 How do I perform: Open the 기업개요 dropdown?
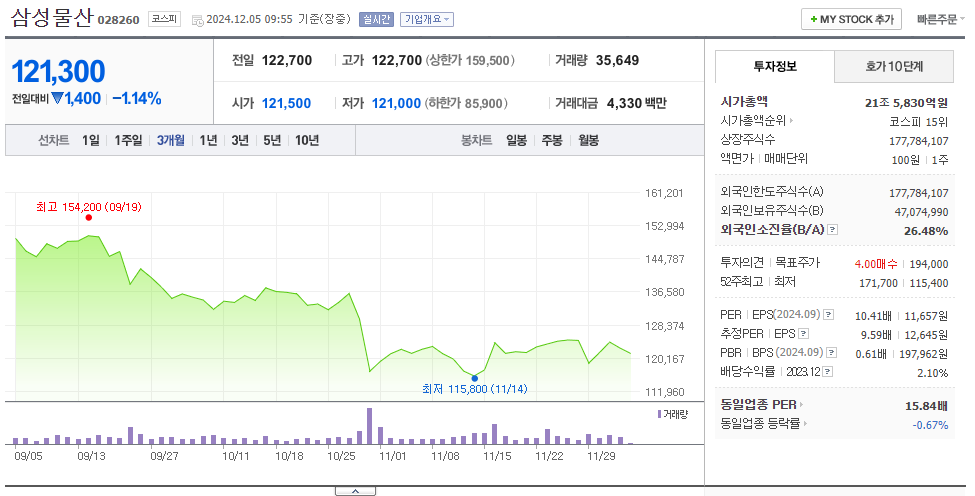pos(427,20)
